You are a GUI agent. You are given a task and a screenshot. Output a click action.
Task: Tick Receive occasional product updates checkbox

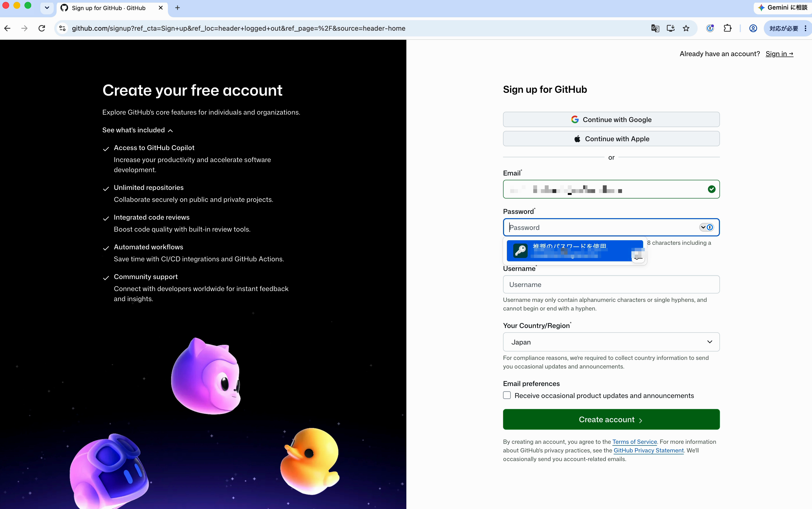507,395
